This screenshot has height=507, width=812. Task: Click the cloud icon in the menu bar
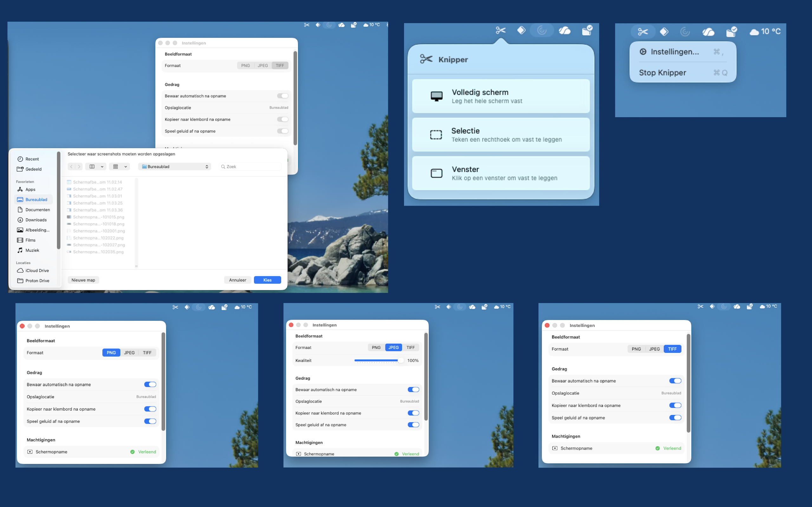tap(565, 30)
